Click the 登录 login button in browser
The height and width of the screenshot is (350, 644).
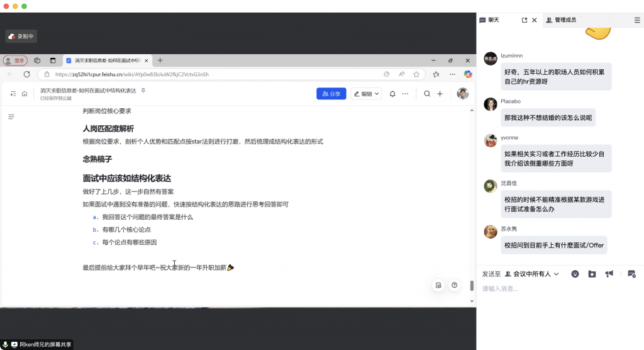(x=16, y=60)
